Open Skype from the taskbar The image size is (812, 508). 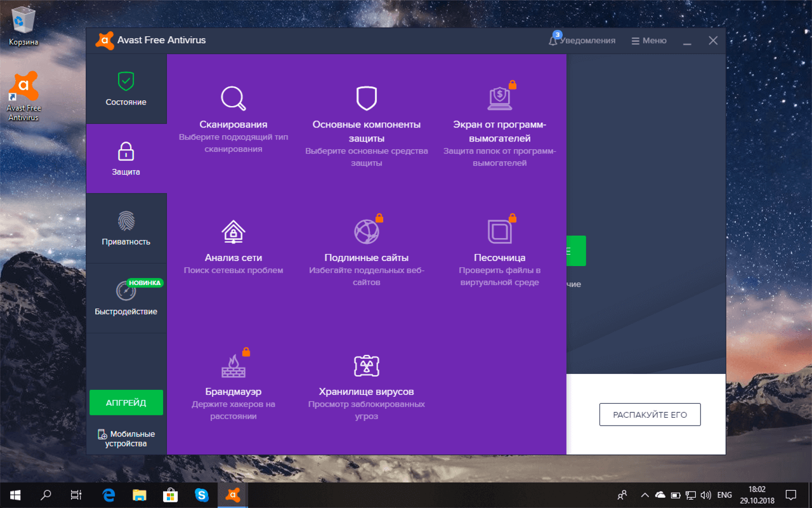(x=202, y=495)
